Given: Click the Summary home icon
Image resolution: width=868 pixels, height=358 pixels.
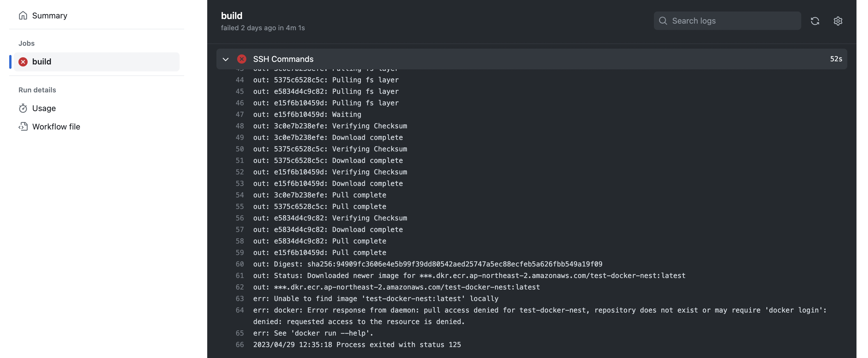Looking at the screenshot, I should [x=23, y=16].
